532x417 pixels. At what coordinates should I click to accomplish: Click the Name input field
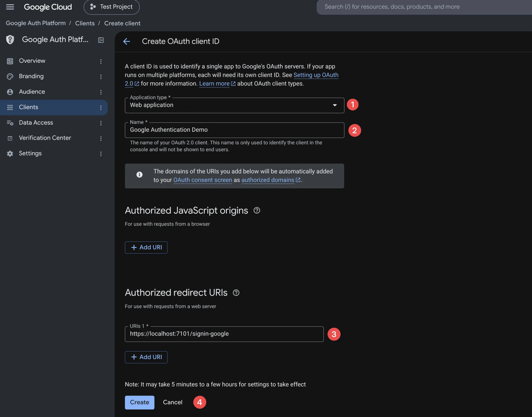click(234, 130)
